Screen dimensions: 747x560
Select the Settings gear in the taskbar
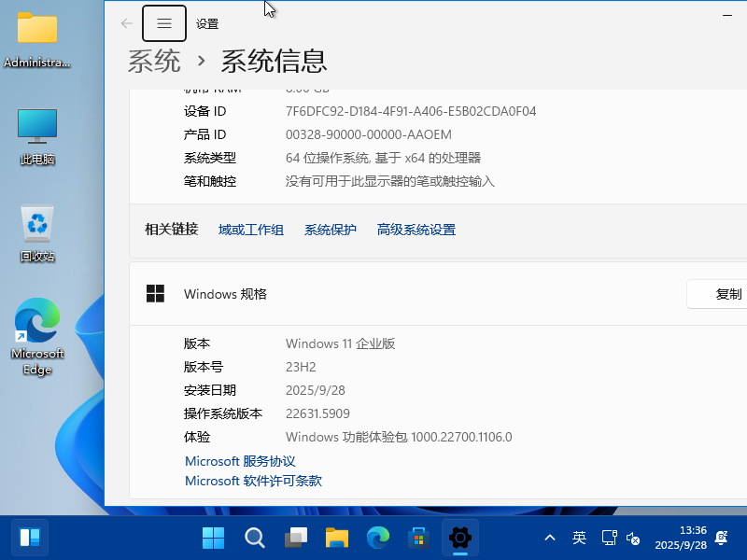click(459, 538)
